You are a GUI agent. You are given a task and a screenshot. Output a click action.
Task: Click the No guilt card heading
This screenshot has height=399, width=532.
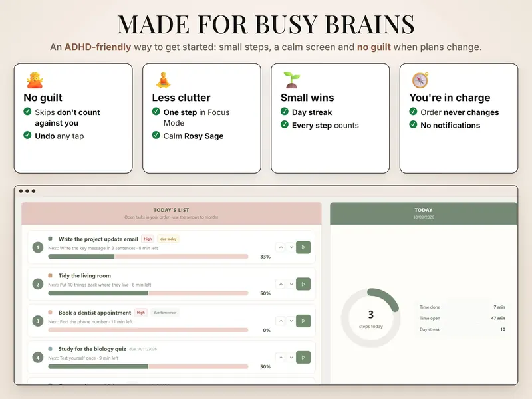(43, 98)
